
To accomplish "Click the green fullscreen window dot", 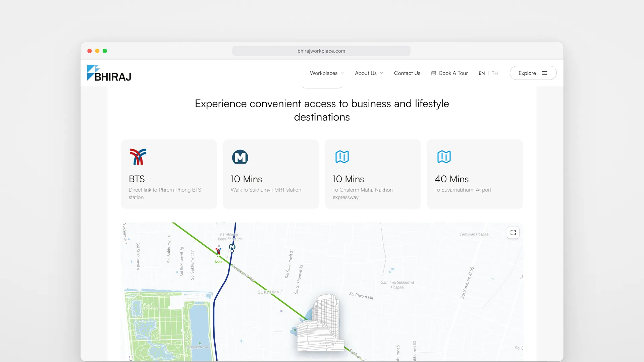I will 105,51.
